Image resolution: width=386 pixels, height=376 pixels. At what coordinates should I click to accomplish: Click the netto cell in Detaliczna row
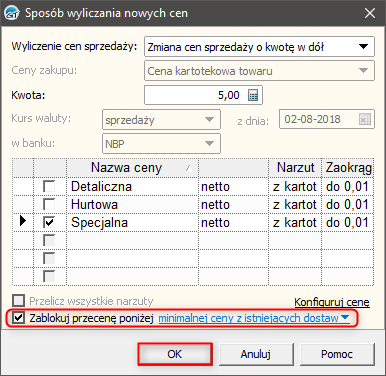point(233,186)
